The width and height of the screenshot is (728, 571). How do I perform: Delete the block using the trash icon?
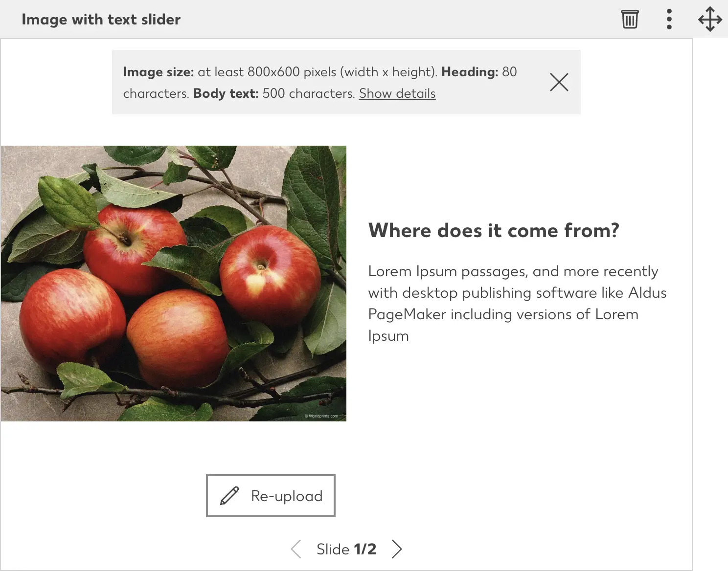630,19
